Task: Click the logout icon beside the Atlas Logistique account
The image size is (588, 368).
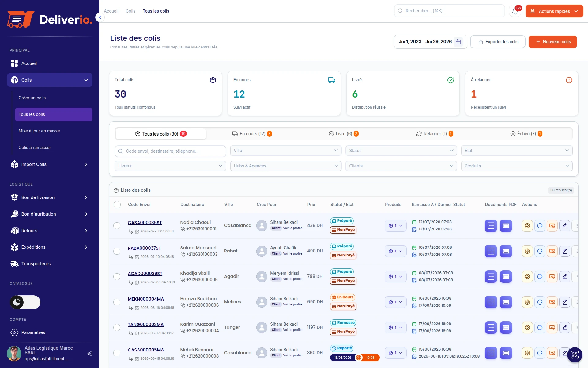Action: tap(90, 354)
